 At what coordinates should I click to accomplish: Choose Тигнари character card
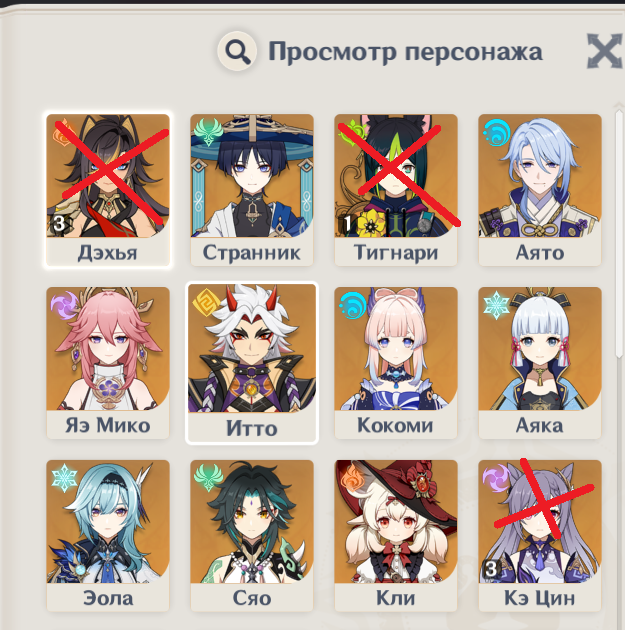396,190
